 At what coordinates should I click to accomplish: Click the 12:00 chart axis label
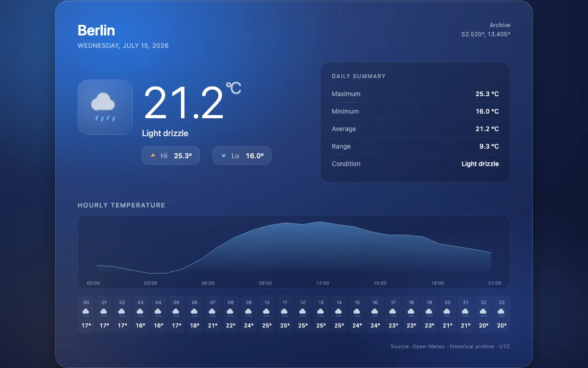(x=322, y=283)
